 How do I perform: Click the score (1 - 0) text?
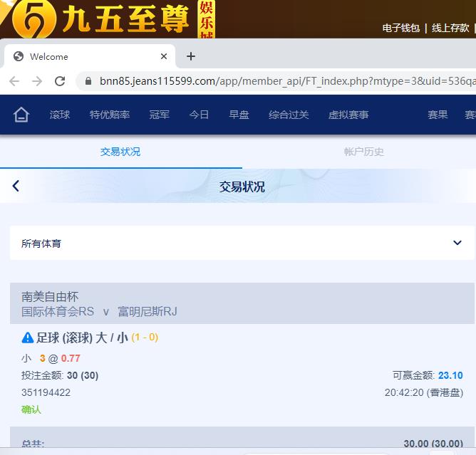145,338
